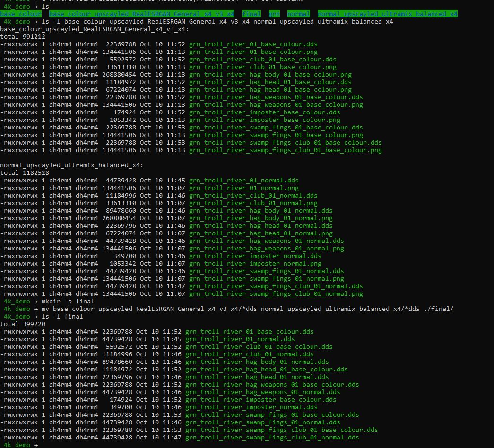
Task: Click grn_troll_river_imposter_normal.png filename
Action: 255,264
